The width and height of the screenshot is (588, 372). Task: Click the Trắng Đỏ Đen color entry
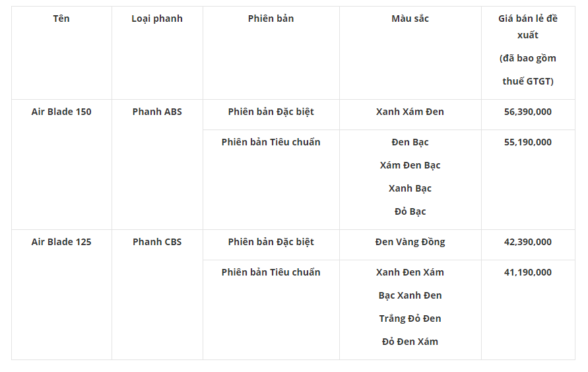click(410, 318)
